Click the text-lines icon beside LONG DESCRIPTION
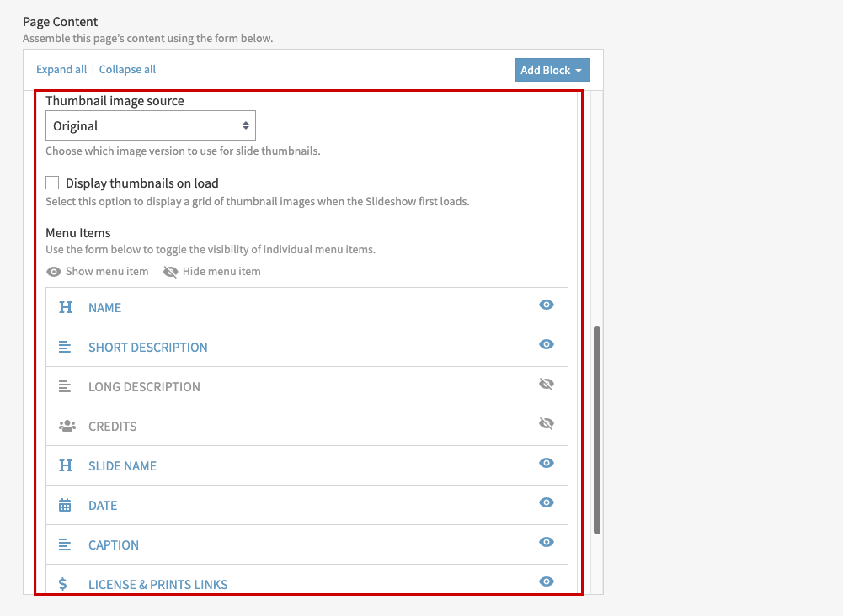Image resolution: width=843 pixels, height=616 pixels. tap(66, 386)
